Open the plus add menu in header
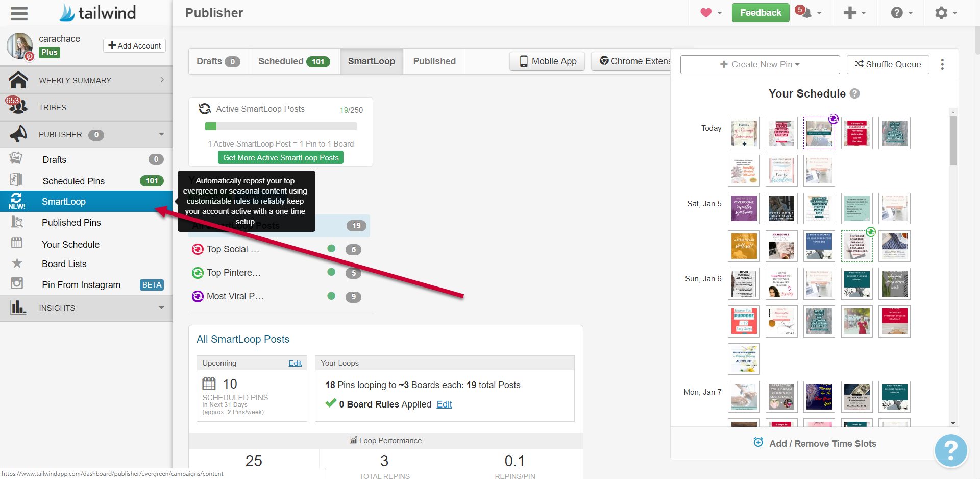 (x=854, y=13)
